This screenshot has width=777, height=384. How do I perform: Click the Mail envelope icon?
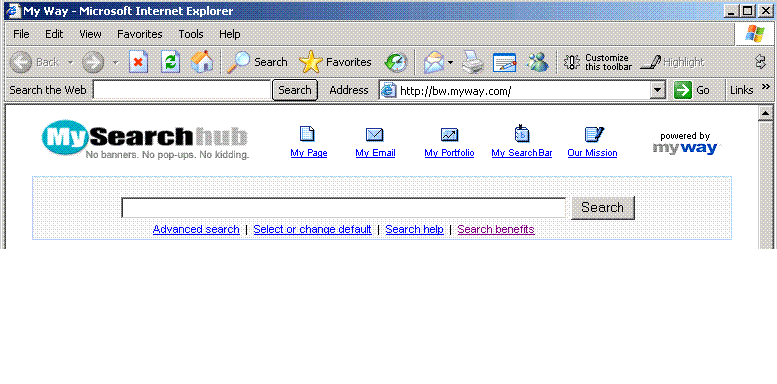click(434, 62)
